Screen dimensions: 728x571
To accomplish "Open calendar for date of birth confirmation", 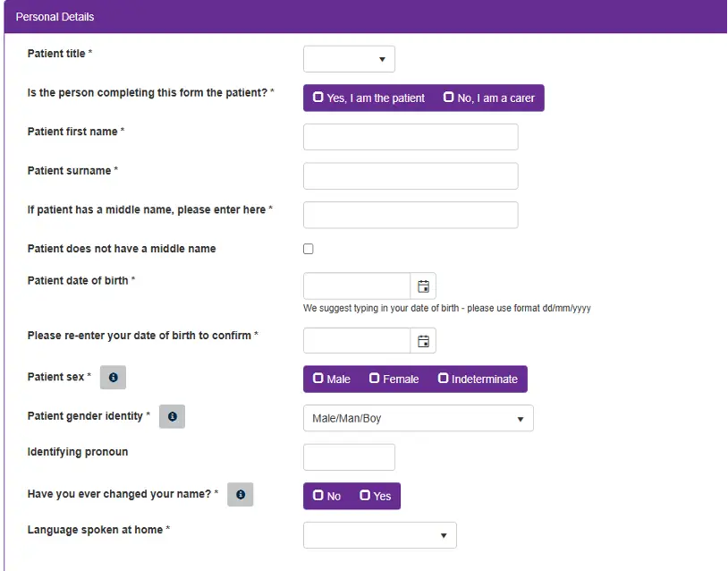I will (421, 340).
